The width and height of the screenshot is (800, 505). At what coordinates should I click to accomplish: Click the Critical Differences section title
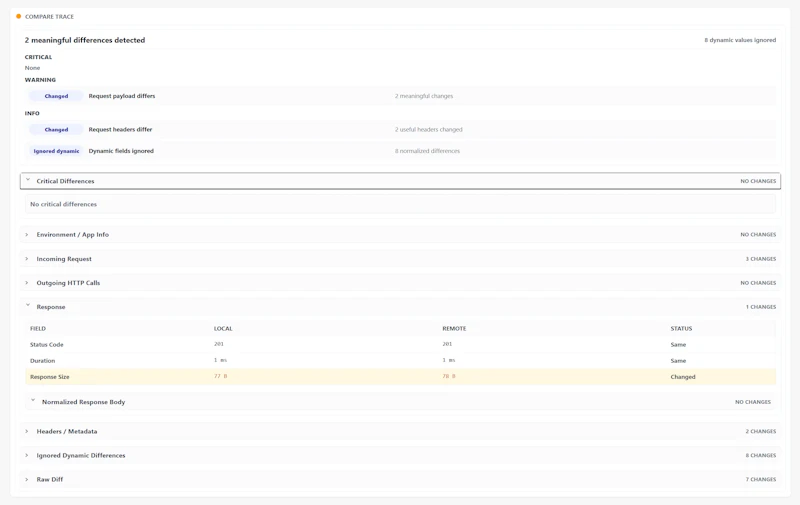point(65,181)
